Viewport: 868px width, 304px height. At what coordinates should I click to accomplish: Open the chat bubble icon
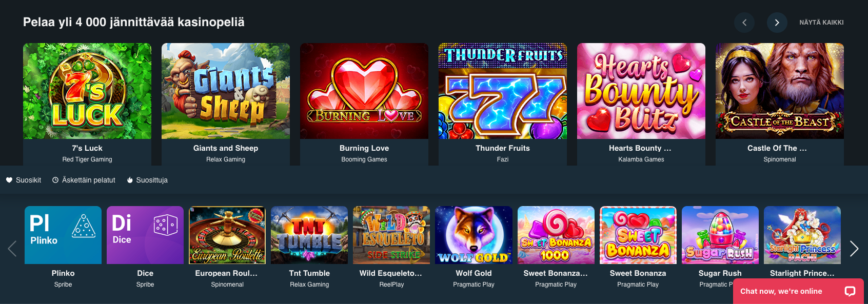coord(850,291)
